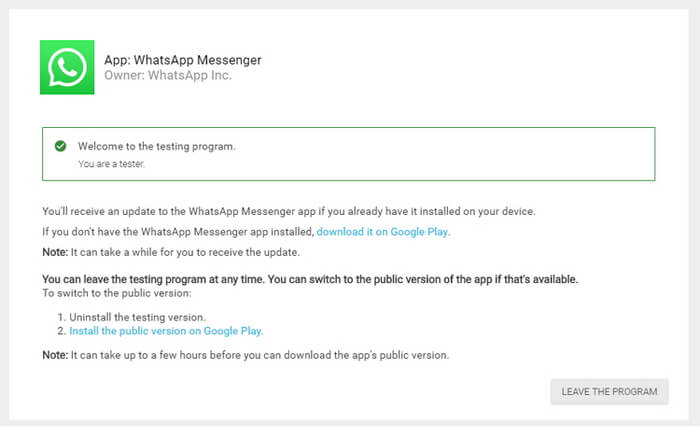
Task: Click 'Welcome to the testing program.' heading
Action: [157, 146]
